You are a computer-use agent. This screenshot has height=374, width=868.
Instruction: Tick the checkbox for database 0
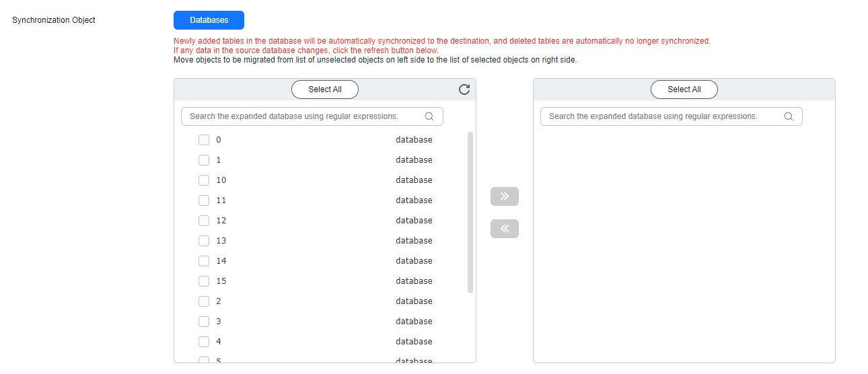coord(204,140)
